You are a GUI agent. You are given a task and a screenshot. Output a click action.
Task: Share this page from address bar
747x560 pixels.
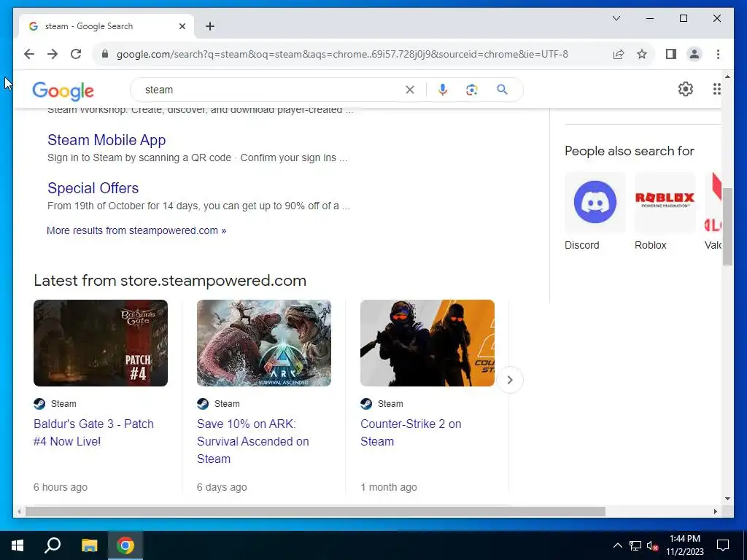pos(619,54)
